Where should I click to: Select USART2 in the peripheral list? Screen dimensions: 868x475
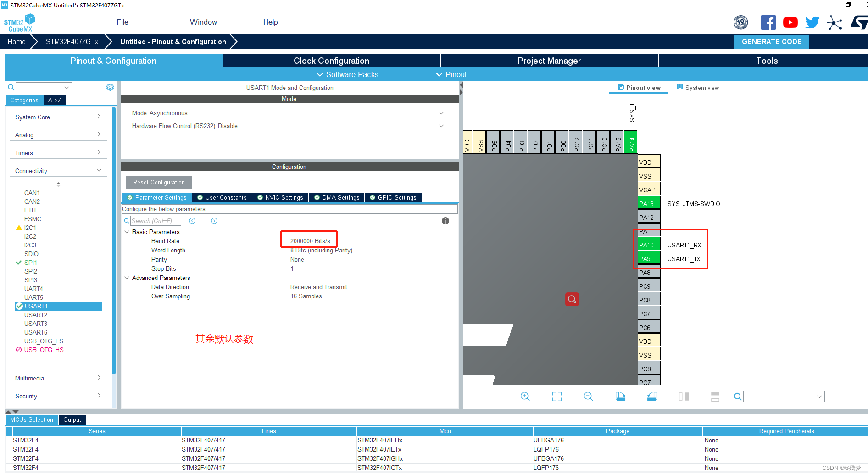[x=35, y=315]
